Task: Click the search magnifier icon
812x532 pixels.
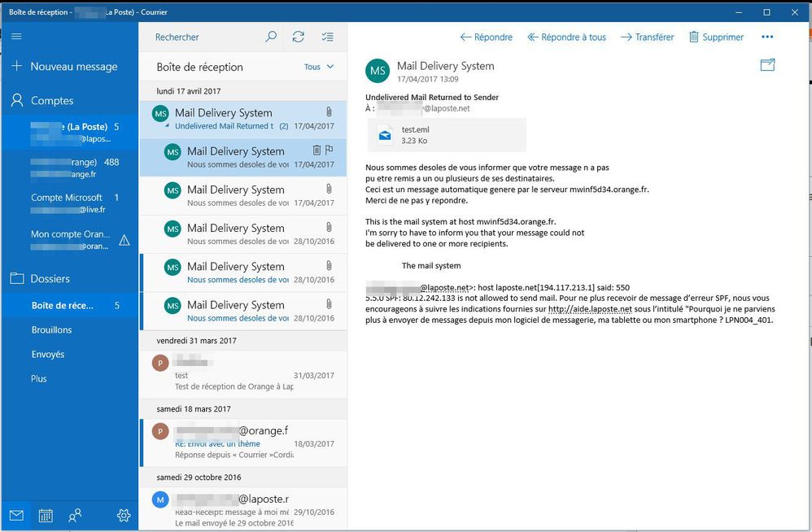Action: point(271,37)
